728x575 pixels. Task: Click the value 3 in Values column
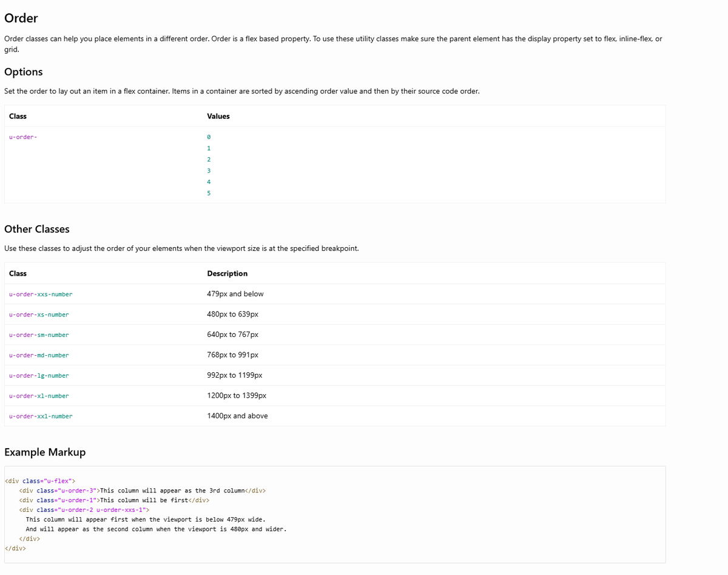click(x=209, y=171)
